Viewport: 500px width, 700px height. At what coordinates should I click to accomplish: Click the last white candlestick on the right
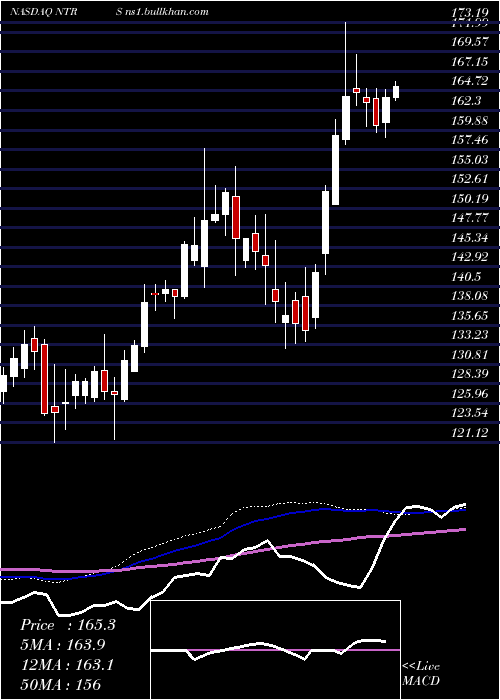(x=396, y=91)
